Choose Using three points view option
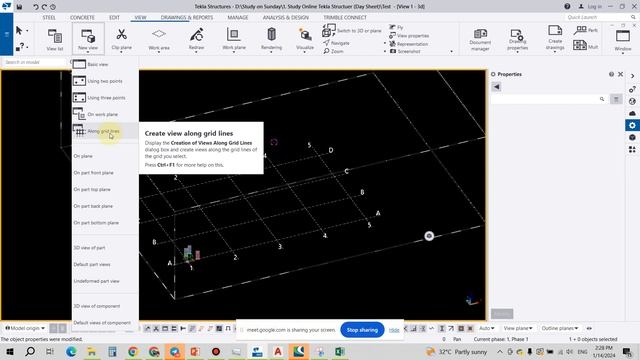 (105, 98)
